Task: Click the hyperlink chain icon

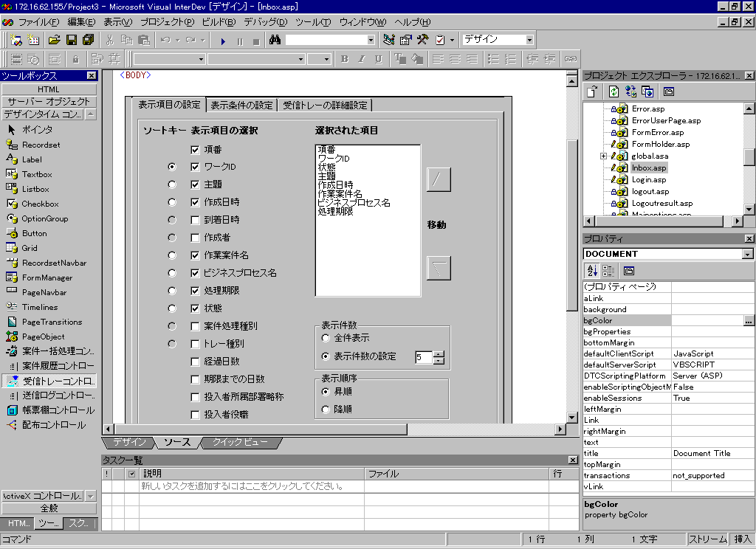Action: pos(571,59)
